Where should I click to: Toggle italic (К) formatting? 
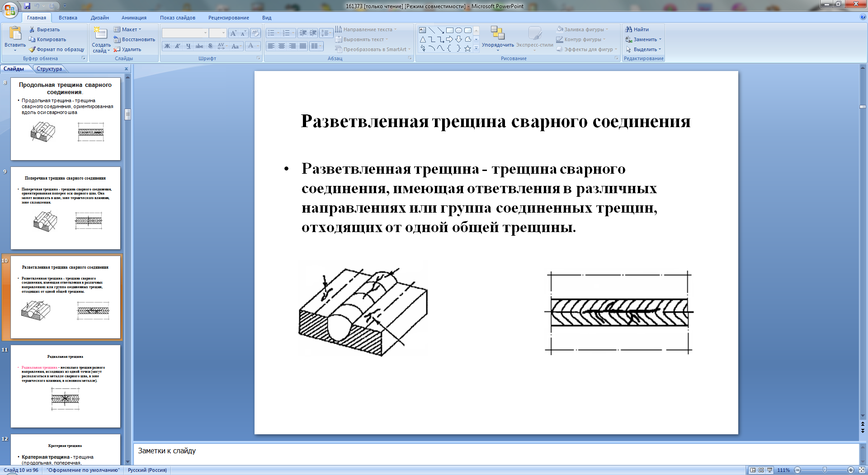click(178, 46)
